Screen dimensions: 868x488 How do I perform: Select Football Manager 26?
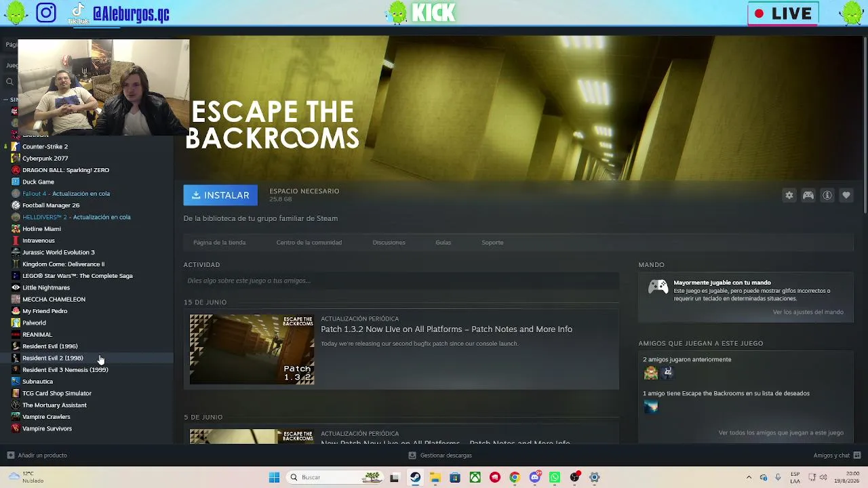point(51,205)
